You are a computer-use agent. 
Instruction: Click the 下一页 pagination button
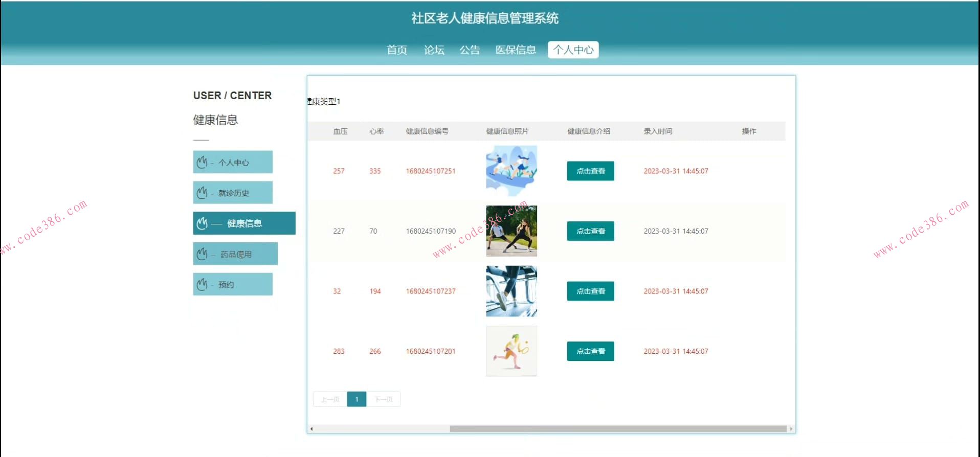click(x=383, y=399)
